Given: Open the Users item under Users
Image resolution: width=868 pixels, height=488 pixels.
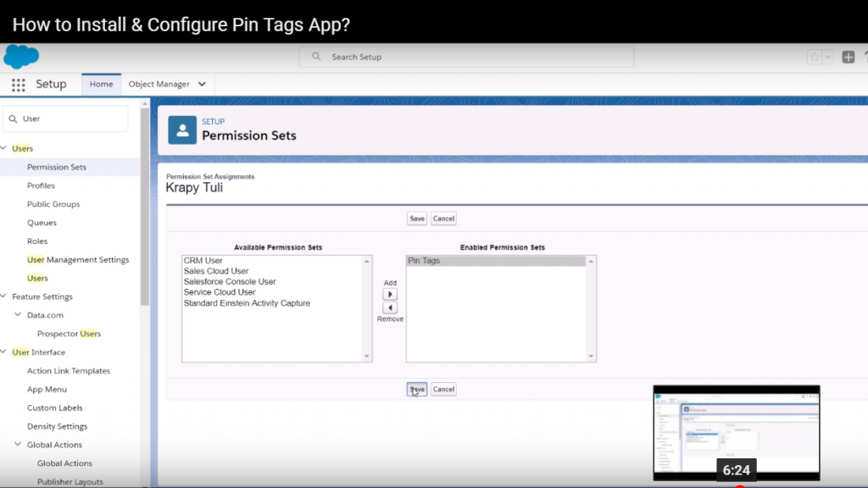Looking at the screenshot, I should 37,278.
